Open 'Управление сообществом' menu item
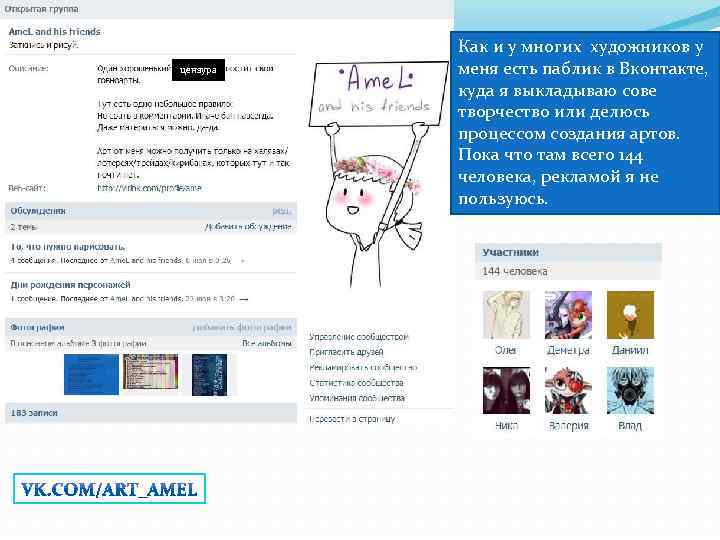720x540 pixels. (359, 337)
